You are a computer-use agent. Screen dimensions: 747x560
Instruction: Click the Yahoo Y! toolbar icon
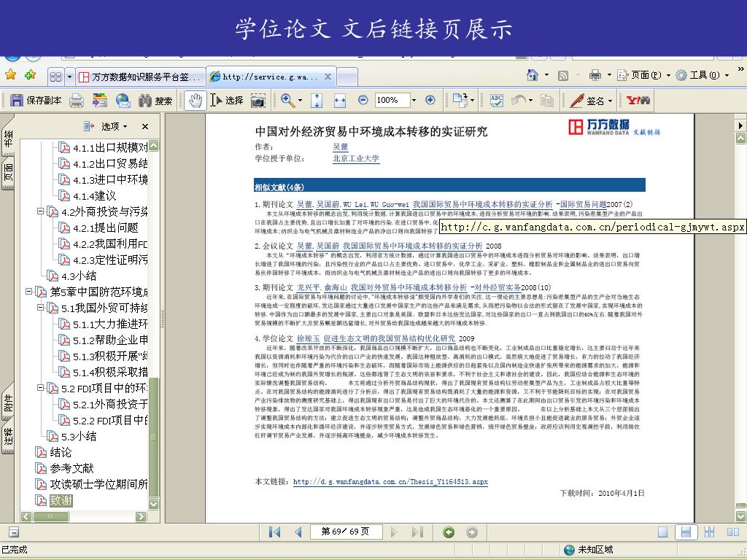point(638,100)
